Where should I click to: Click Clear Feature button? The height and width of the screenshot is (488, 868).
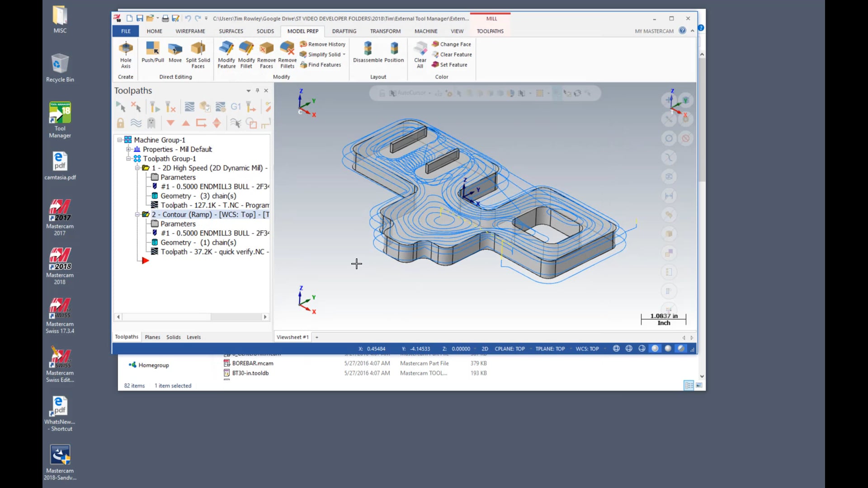[x=452, y=55]
